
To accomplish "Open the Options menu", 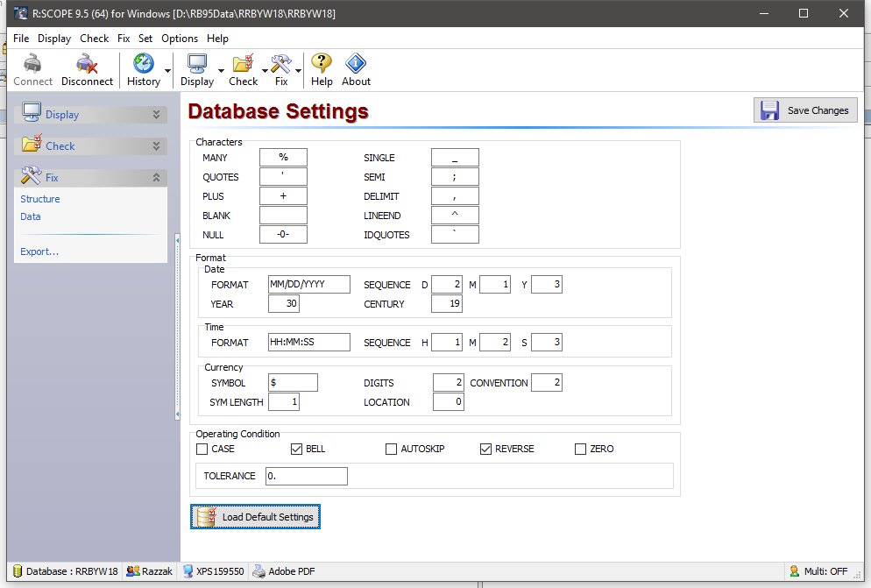I will coord(180,39).
